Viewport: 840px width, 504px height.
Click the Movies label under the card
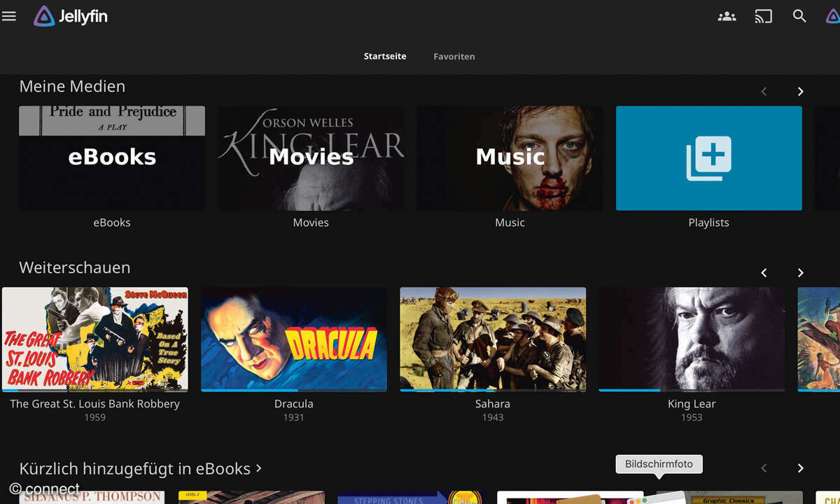point(311,223)
